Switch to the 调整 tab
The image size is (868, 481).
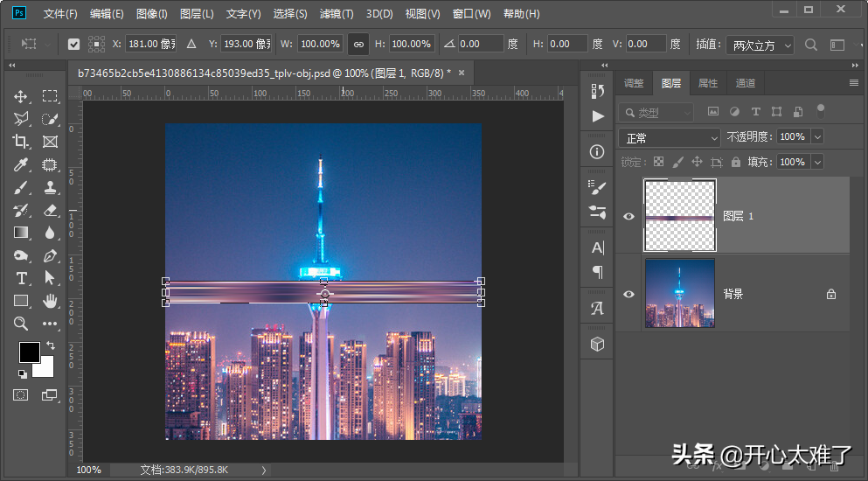[x=634, y=83]
